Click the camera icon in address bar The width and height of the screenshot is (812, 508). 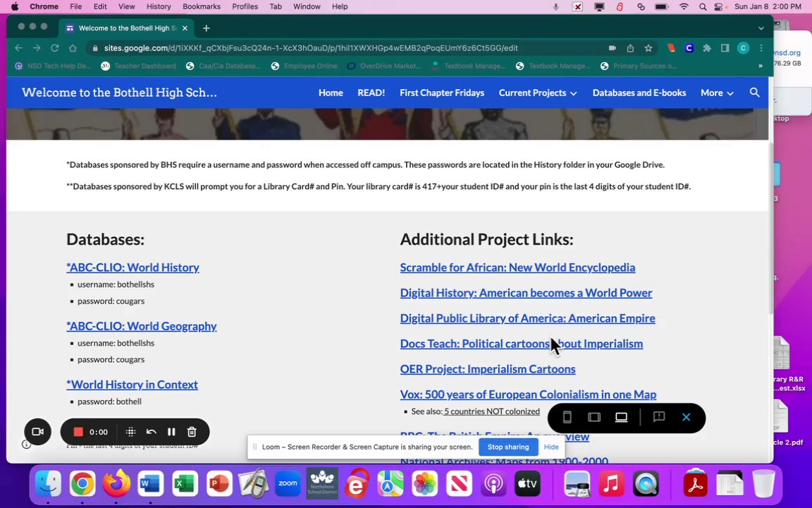pos(612,48)
